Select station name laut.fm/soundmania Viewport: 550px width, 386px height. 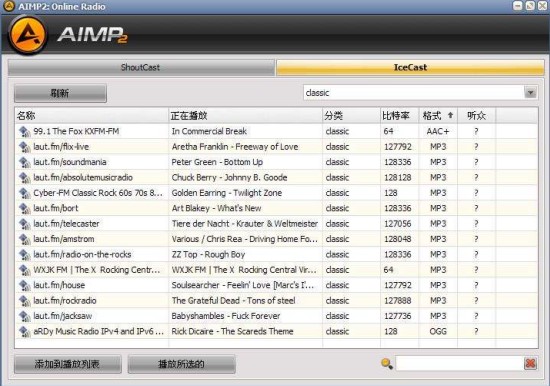[x=69, y=162]
